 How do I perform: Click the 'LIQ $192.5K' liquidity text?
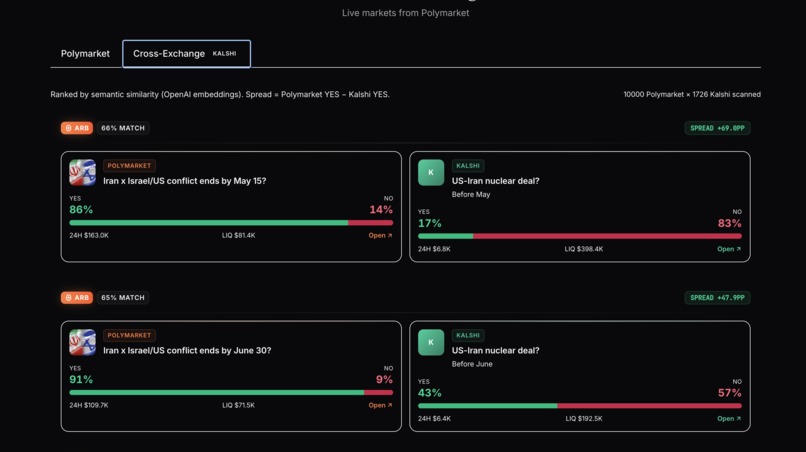point(584,419)
